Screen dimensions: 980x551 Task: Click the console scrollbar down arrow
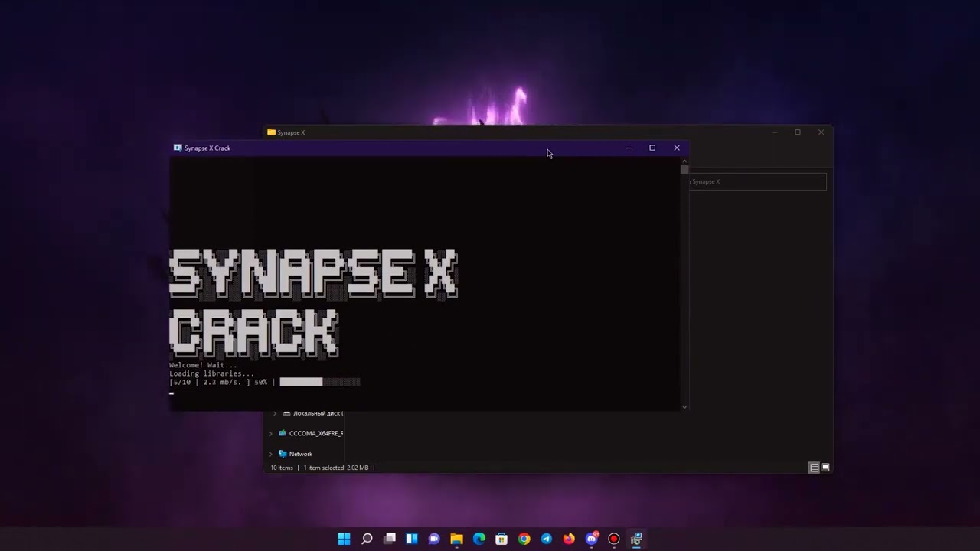coord(684,406)
